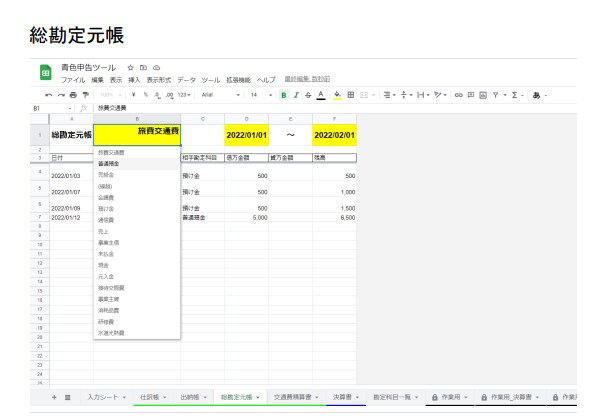Toggle italic formatting
Viewport: 593px width, 416px height.
pyautogui.click(x=296, y=95)
